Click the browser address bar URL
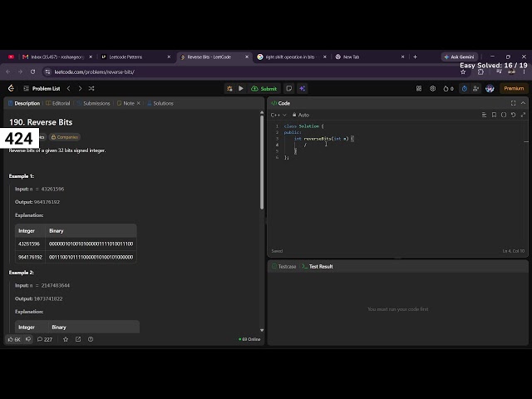The width and height of the screenshot is (532, 399). [95, 72]
